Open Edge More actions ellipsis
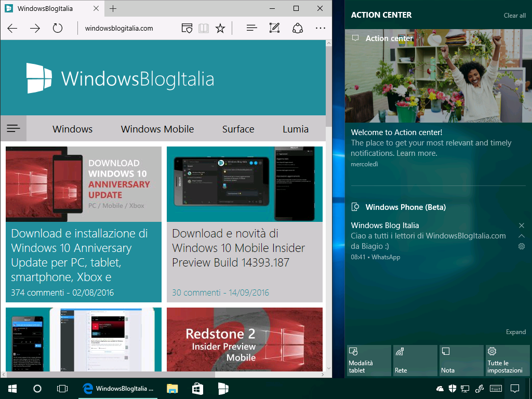Image resolution: width=532 pixels, height=399 pixels. click(320, 28)
